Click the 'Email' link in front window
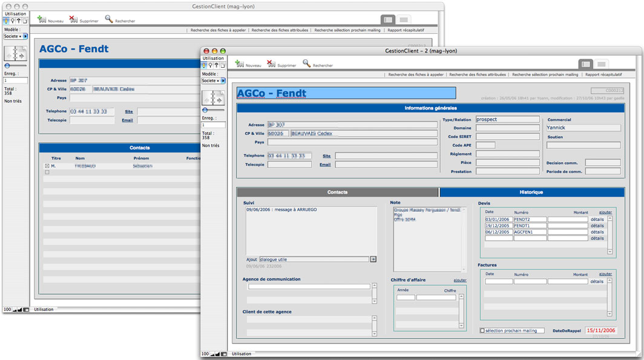 [325, 165]
